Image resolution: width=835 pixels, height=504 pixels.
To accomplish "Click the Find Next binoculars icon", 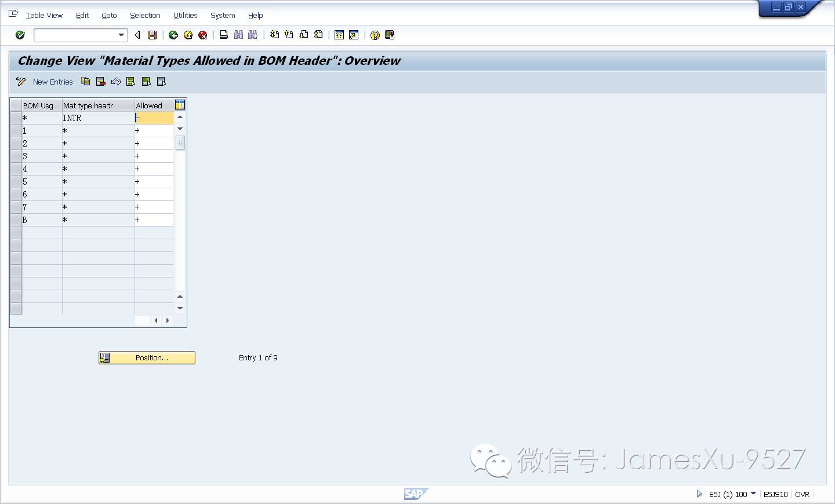I will pos(253,35).
